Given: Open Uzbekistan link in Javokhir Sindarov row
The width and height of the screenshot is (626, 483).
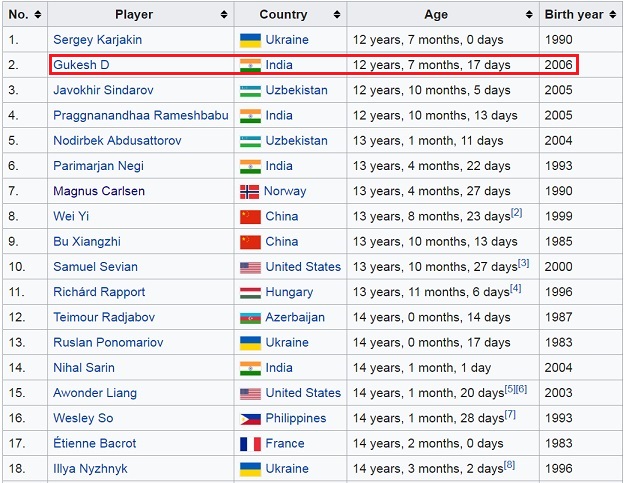Looking at the screenshot, I should coord(296,90).
